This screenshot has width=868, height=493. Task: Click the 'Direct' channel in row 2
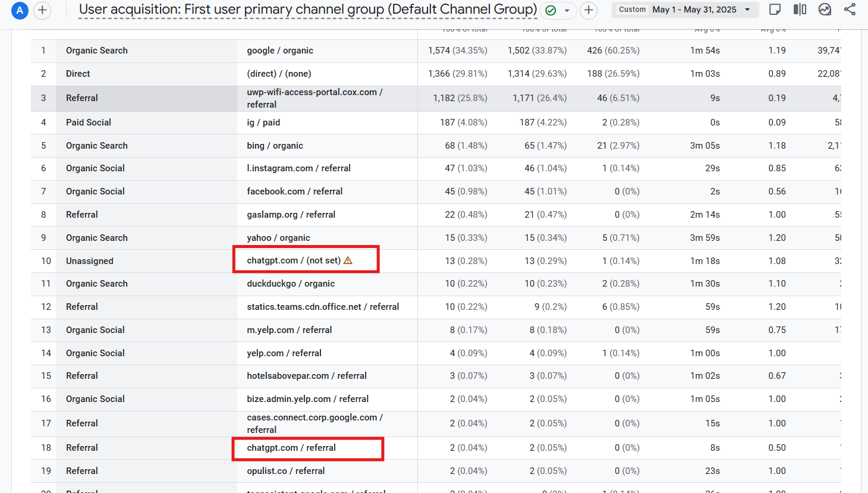pos(78,74)
